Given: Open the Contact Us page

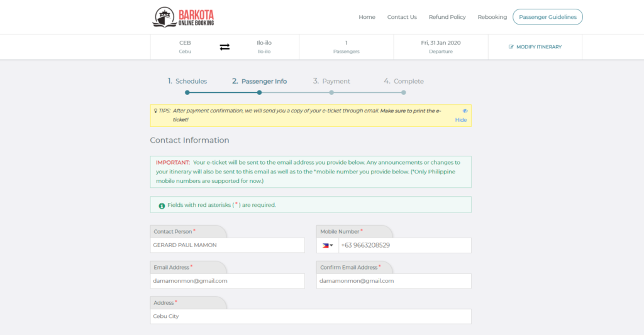Looking at the screenshot, I should (x=402, y=17).
